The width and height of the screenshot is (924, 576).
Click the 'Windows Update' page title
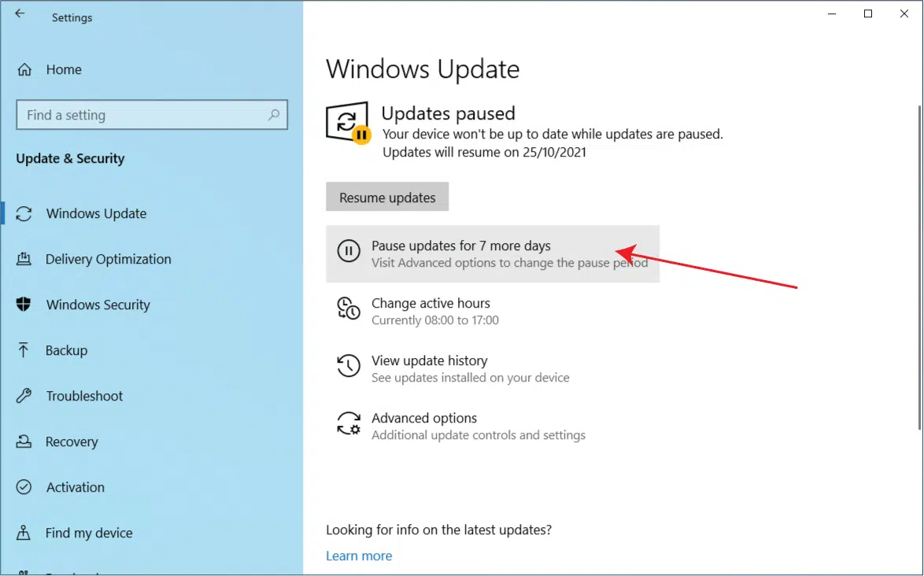pos(423,69)
